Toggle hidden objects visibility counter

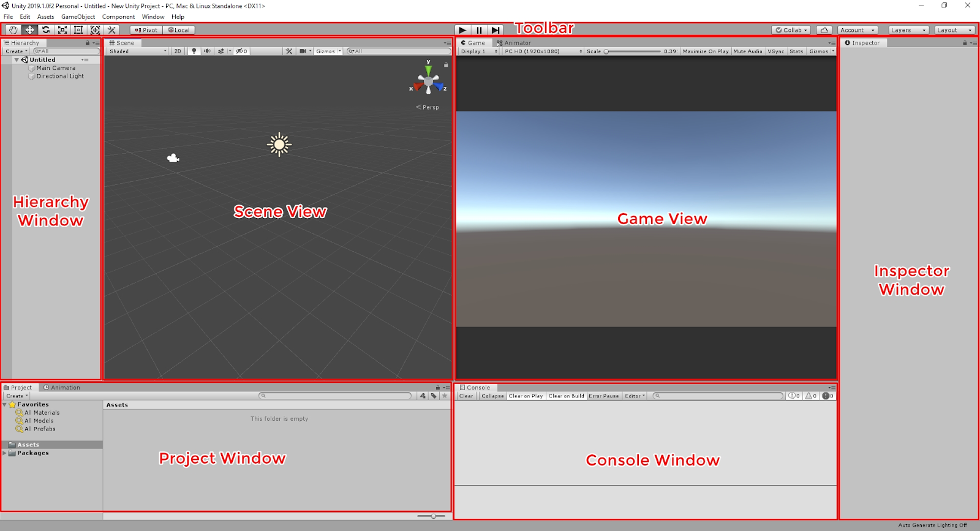pyautogui.click(x=242, y=51)
